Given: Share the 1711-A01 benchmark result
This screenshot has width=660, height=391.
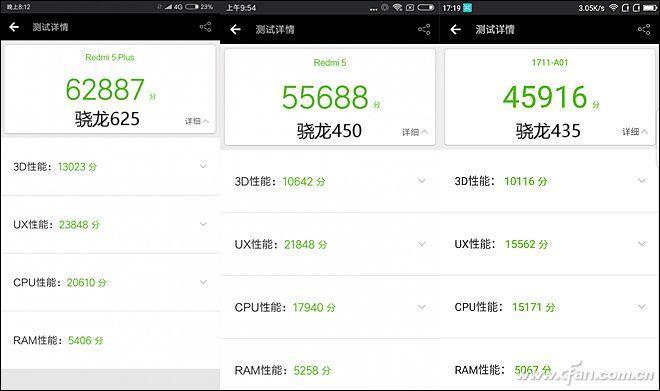Looking at the screenshot, I should tap(644, 29).
